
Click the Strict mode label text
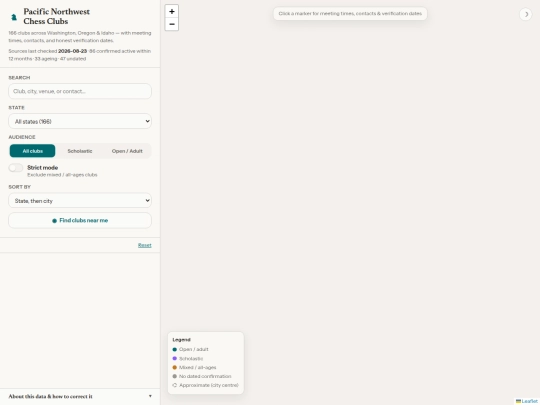click(x=43, y=167)
